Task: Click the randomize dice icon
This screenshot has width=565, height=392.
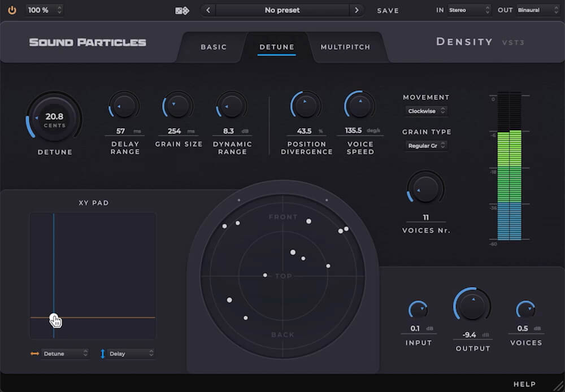Action: (x=182, y=10)
